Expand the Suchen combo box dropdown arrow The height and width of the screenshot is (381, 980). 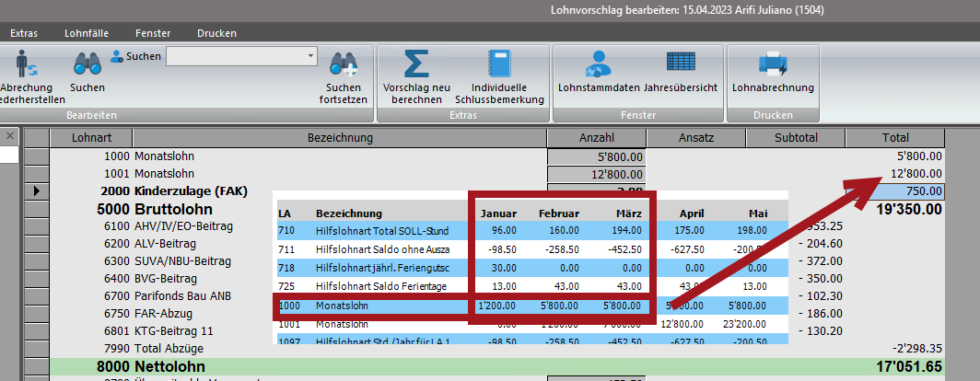tap(309, 56)
